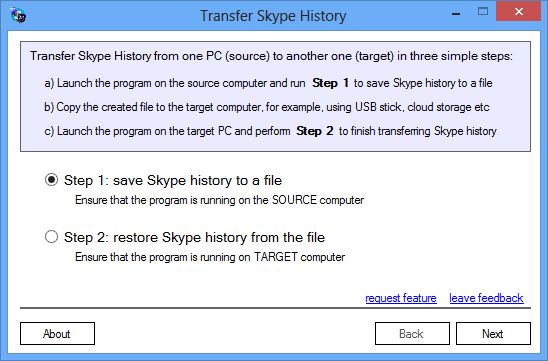Click the 'Transfer Skype History' title bar text
548x361 pixels.
point(273,16)
